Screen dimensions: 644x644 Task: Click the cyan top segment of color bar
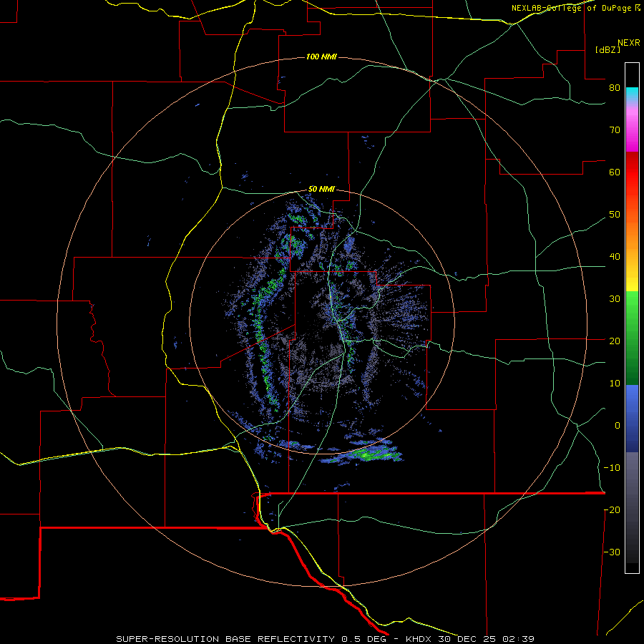632,94
